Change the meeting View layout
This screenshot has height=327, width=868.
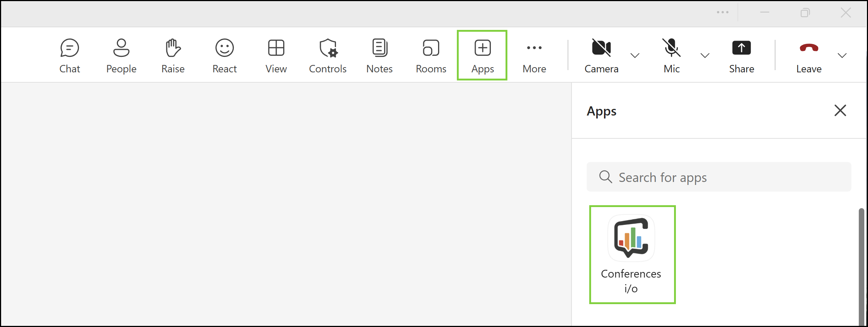point(276,56)
